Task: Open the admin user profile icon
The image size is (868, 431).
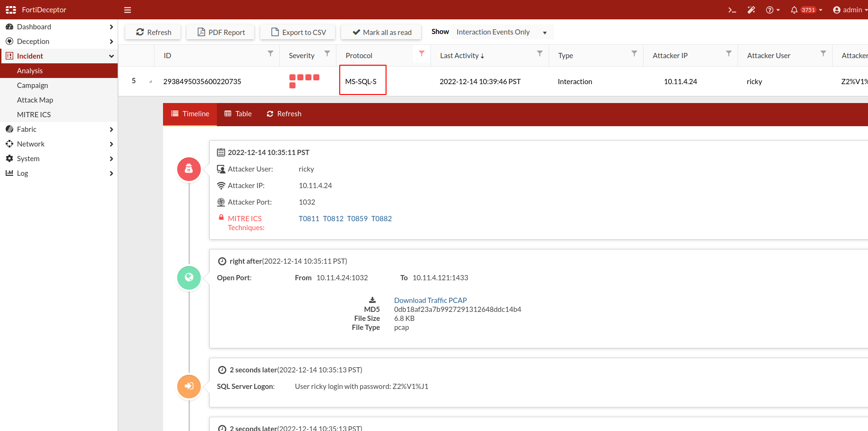Action: click(x=836, y=9)
